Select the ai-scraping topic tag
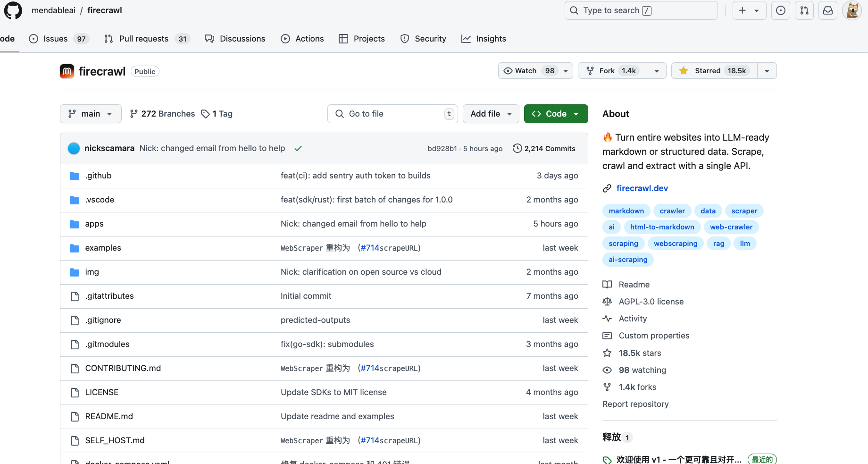The height and width of the screenshot is (464, 868). [628, 260]
